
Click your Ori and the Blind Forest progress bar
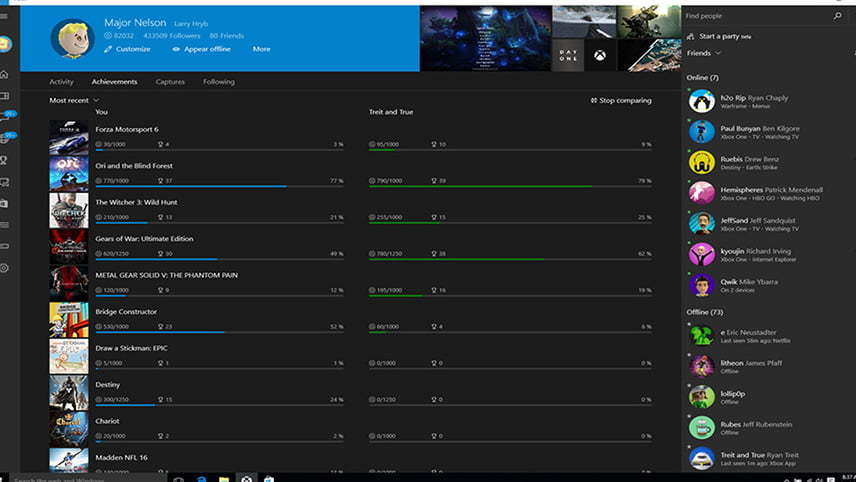(x=219, y=187)
